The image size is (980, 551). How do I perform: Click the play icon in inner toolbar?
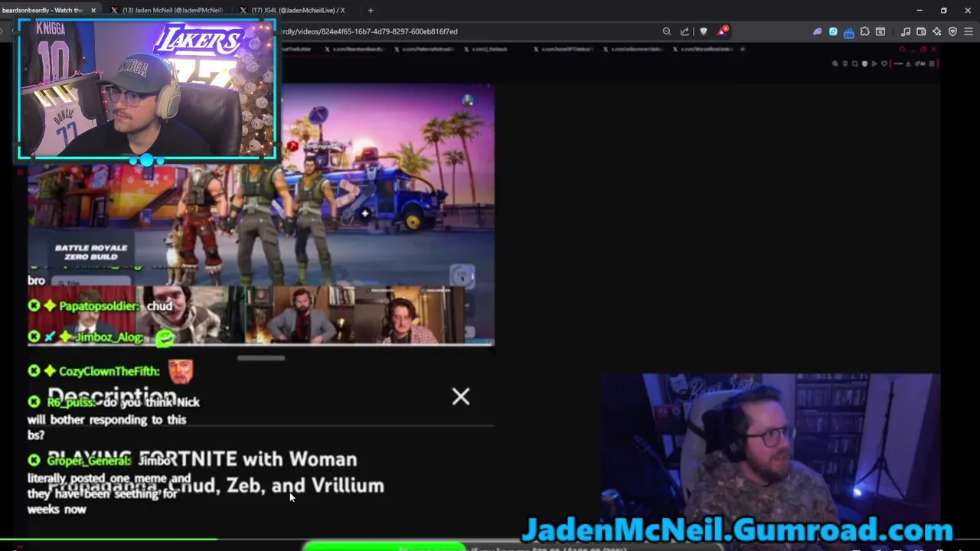click(x=874, y=64)
